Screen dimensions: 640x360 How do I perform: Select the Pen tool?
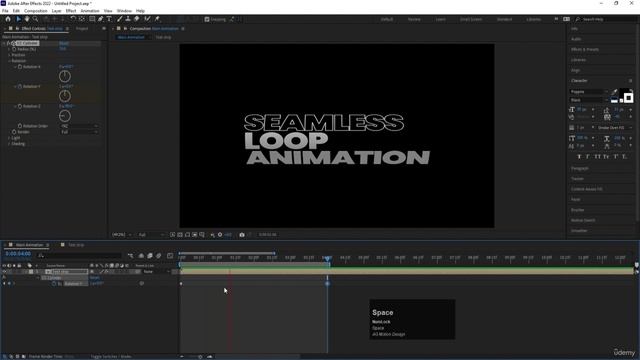100,19
